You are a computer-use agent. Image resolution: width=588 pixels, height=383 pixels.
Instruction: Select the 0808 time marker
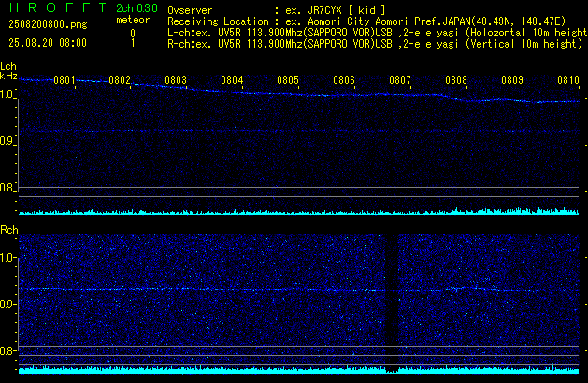click(456, 80)
